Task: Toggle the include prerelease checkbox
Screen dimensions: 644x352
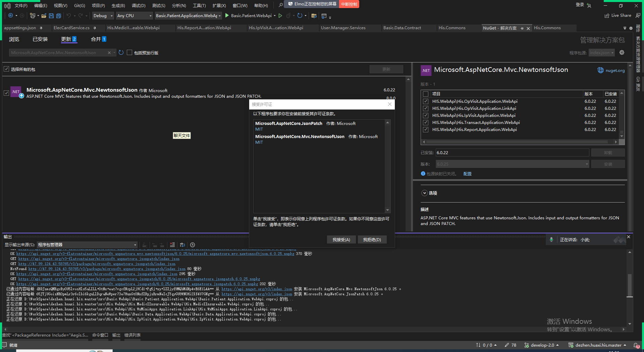Action: click(x=129, y=53)
